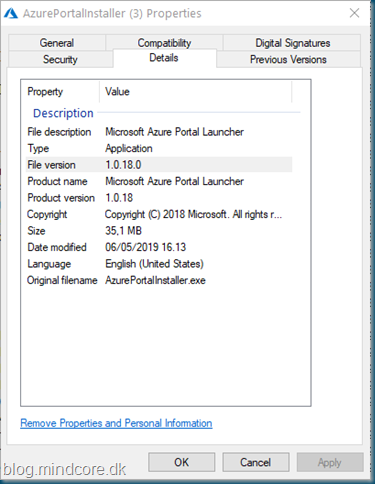Screen dimensions: 375x484
Task: Click the 1.0.18 product version value
Action: (x=119, y=198)
